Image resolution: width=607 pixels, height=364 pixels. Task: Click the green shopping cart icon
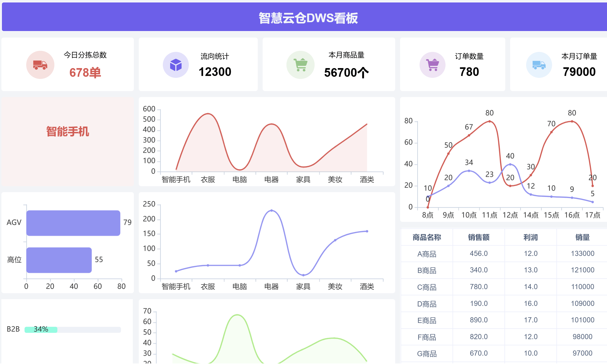click(301, 65)
